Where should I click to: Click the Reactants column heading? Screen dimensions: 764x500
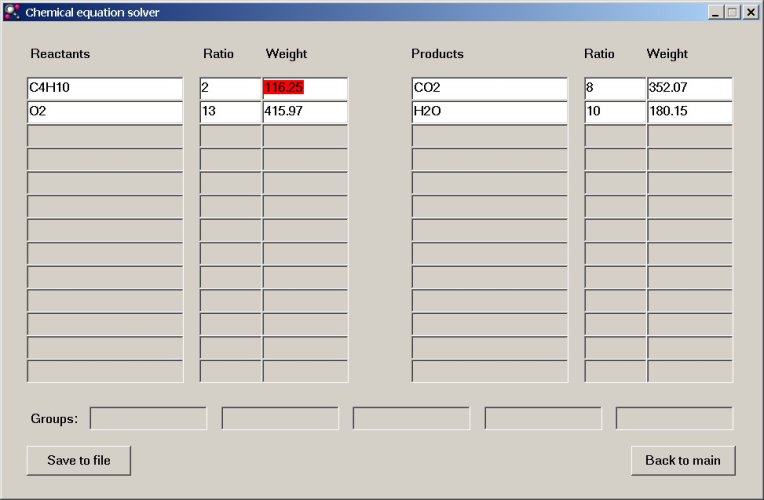coord(60,54)
